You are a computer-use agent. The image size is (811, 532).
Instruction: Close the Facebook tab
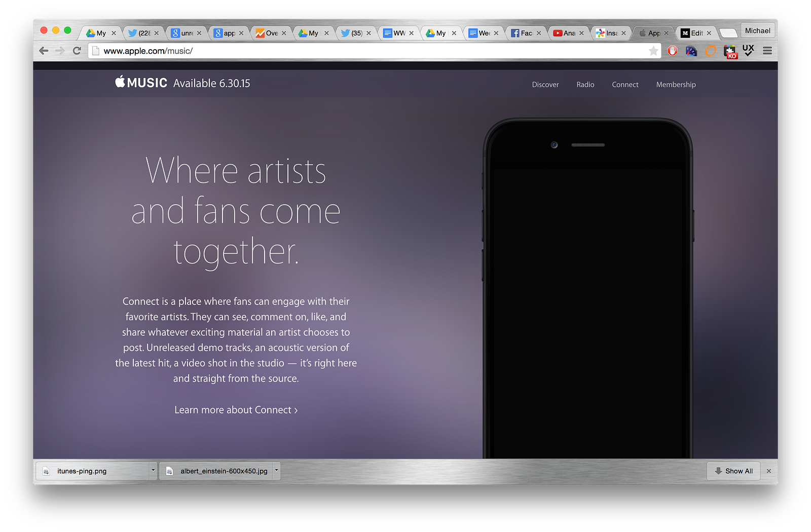539,33
